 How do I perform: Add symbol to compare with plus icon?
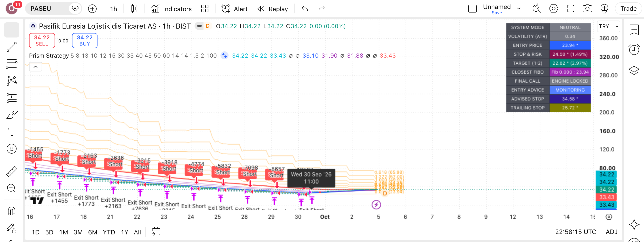coord(92,9)
